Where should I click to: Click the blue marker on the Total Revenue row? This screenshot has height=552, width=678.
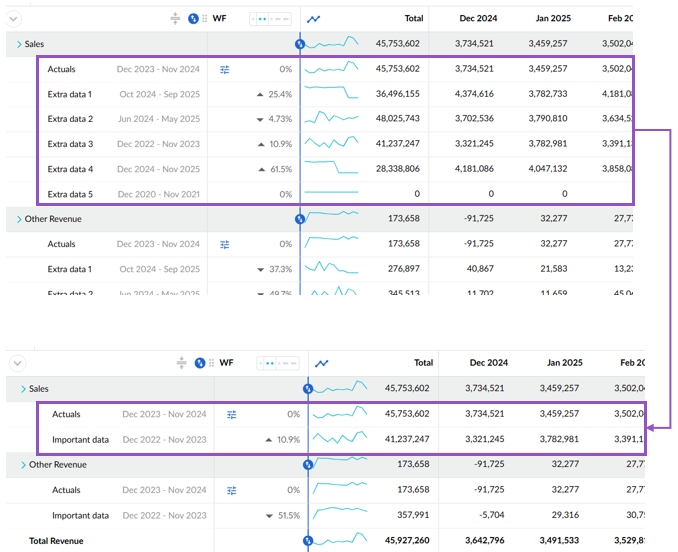(x=308, y=541)
